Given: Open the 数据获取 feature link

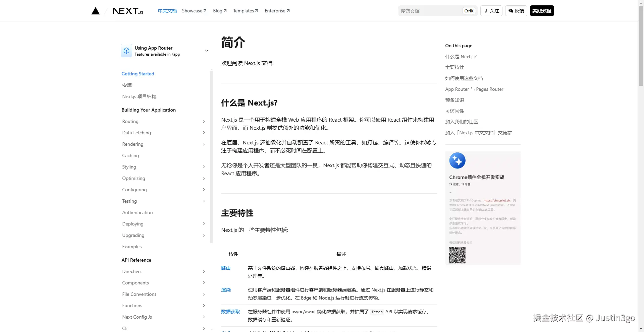Looking at the screenshot, I should click(x=230, y=312).
